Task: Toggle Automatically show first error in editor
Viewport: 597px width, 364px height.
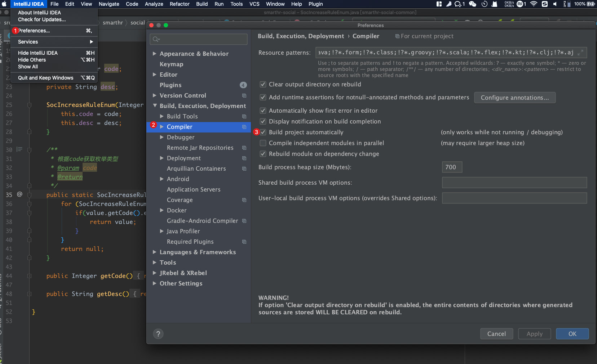Action: click(263, 111)
